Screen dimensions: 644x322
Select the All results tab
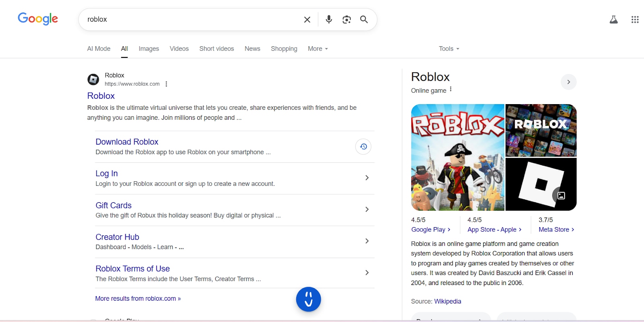coord(124,49)
